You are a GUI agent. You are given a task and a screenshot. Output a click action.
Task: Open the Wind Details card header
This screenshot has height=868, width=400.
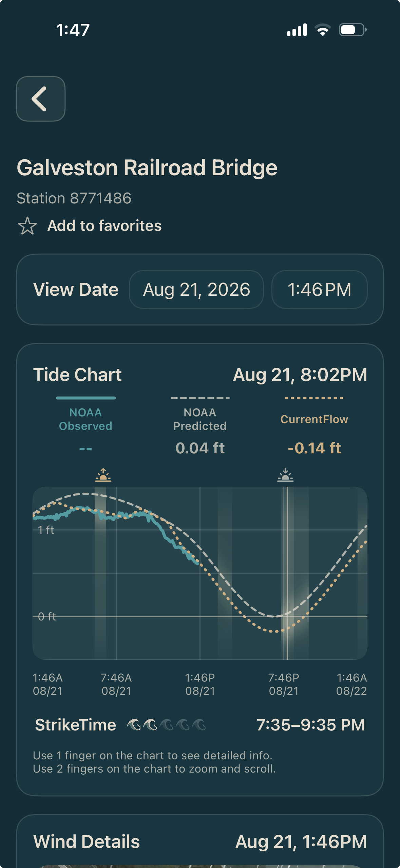tap(200, 842)
